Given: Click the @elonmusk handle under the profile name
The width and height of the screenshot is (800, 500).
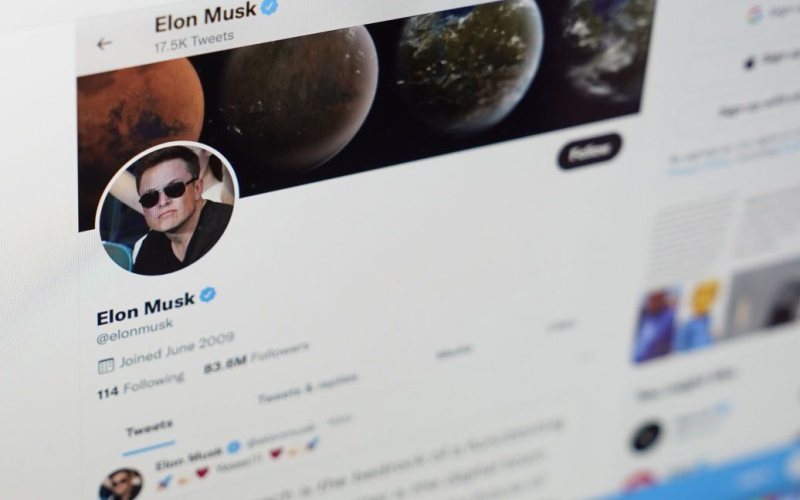Looking at the screenshot, I should coord(135,330).
